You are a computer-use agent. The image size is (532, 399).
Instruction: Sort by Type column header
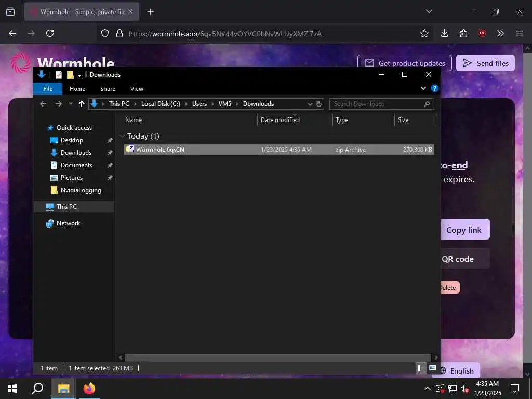click(363, 120)
